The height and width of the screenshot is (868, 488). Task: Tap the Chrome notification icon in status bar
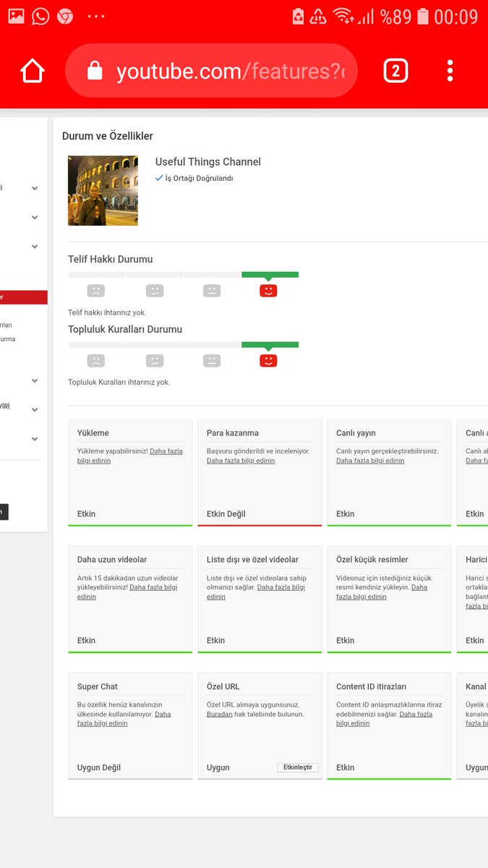pos(65,16)
